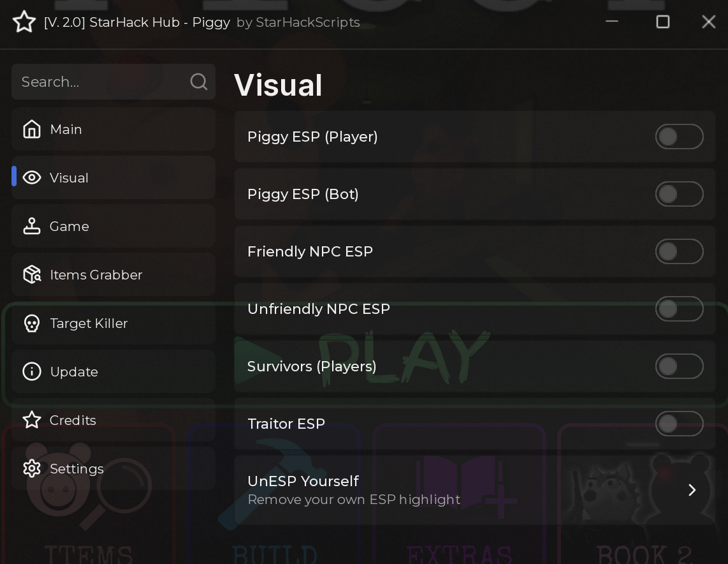Switch to the Game tab
Viewport: 728px width, 564px height.
[x=113, y=226]
